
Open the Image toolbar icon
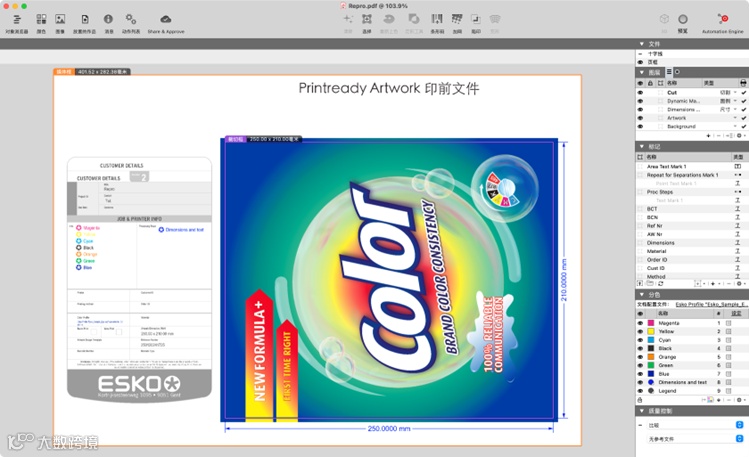click(60, 20)
